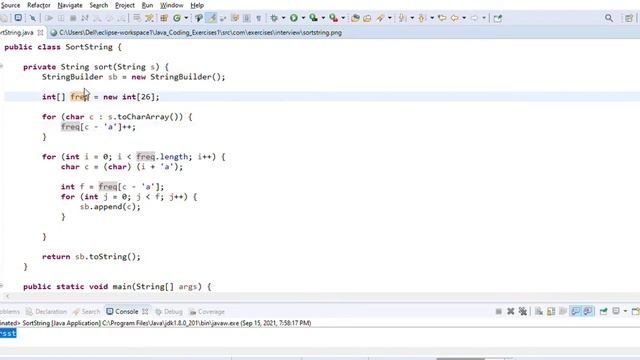Toggle the Mark Occurrences highlighter icon
This screenshot has width=640, height=360.
[212, 18]
